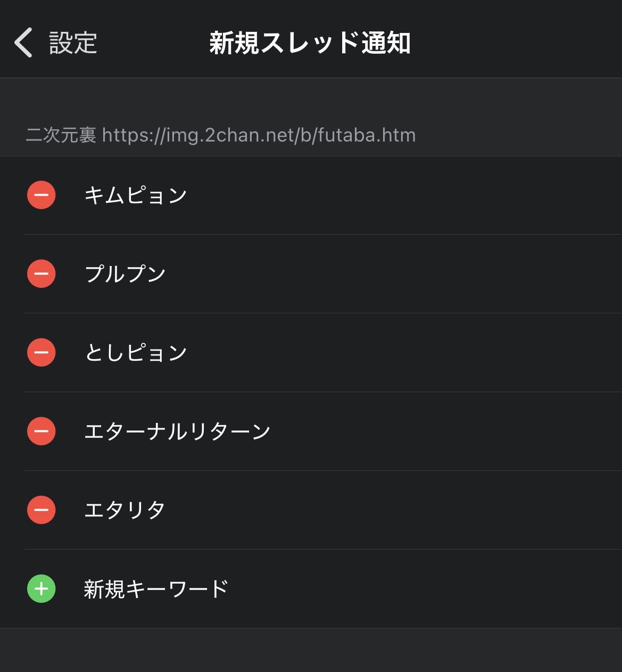Screen dimensions: 622x672
Task: Select the キムピョン keyword text
Action: point(136,195)
